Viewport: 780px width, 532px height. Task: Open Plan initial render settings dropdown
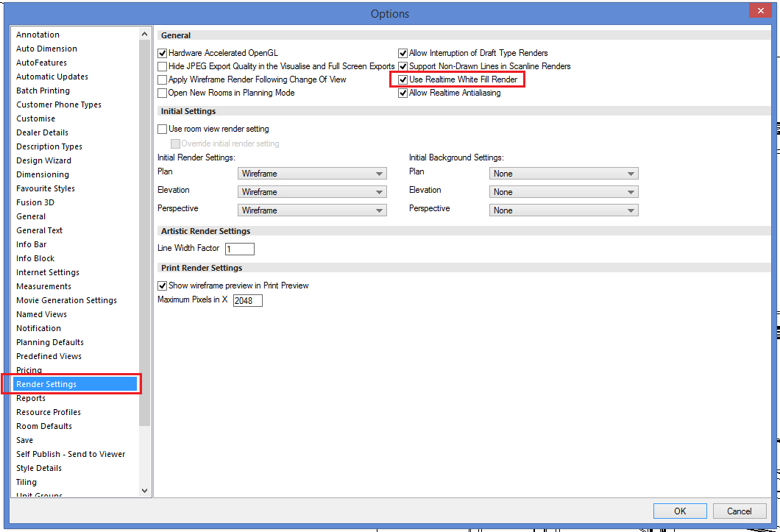pyautogui.click(x=312, y=174)
